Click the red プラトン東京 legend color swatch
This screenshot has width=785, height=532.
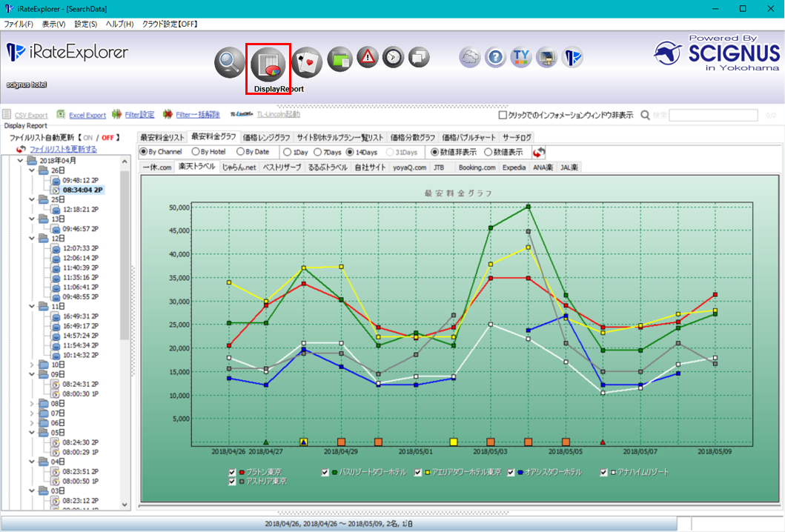pyautogui.click(x=242, y=472)
